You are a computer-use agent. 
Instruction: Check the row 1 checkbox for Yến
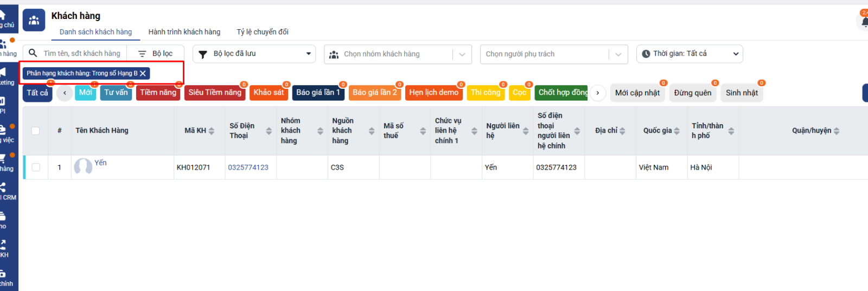coord(36,167)
